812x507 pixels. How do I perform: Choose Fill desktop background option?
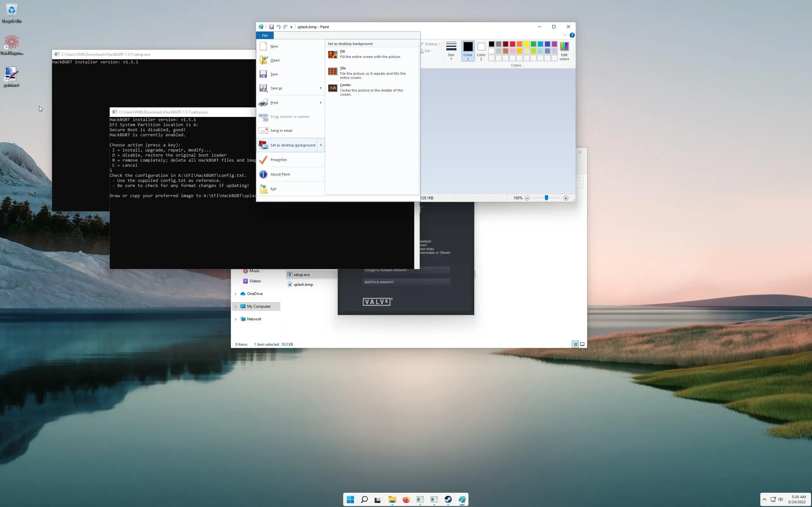click(x=369, y=54)
